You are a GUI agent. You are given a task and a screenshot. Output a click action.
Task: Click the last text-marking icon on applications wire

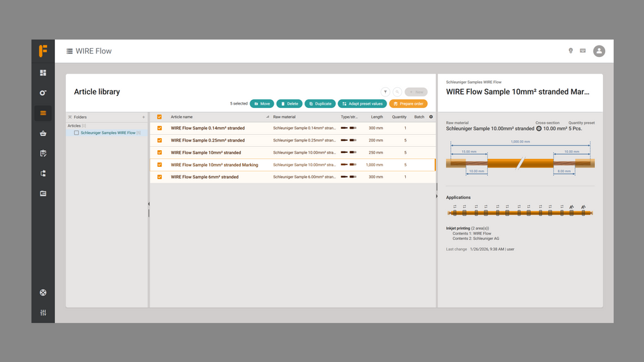pyautogui.click(x=583, y=207)
